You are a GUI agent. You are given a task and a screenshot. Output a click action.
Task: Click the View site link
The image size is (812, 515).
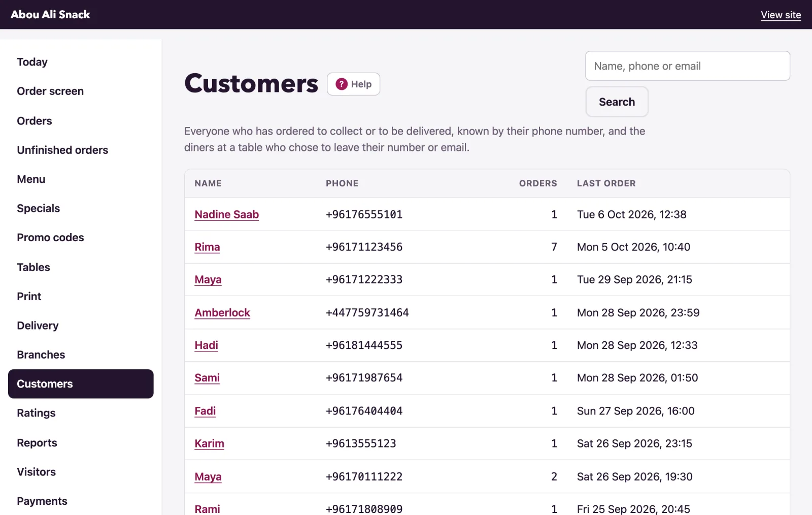tap(781, 15)
